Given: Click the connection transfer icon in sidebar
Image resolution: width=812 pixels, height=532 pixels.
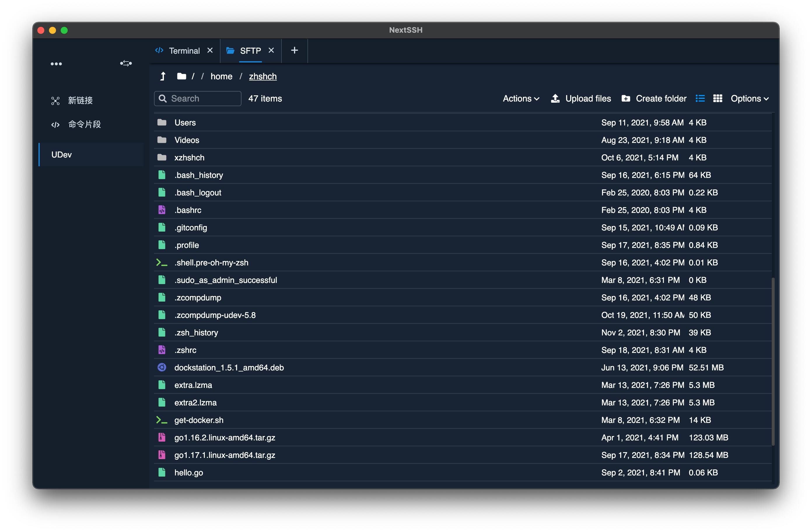Looking at the screenshot, I should (x=126, y=64).
